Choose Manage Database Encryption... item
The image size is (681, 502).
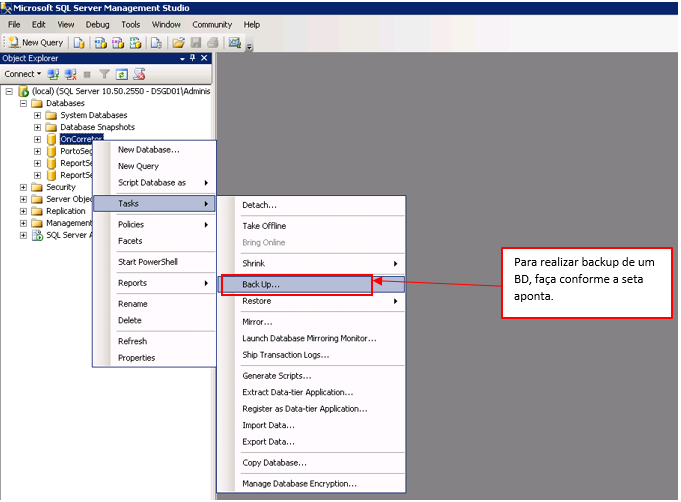coord(311,484)
